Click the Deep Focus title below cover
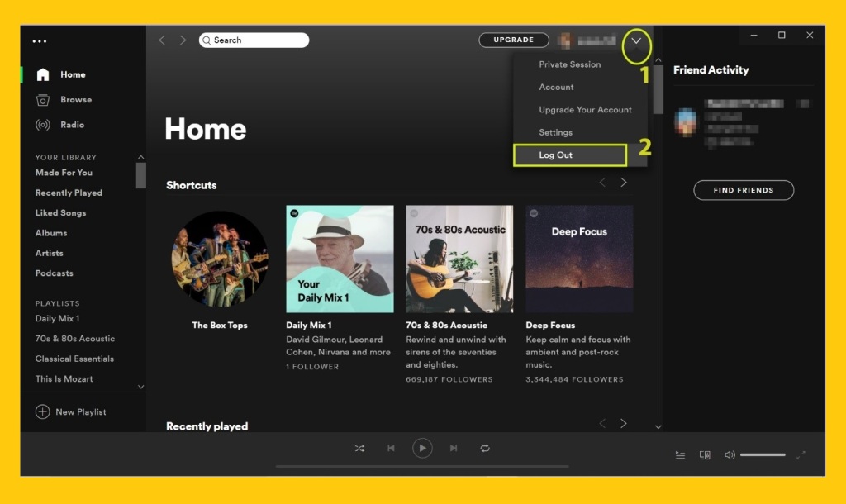846x504 pixels. tap(550, 326)
